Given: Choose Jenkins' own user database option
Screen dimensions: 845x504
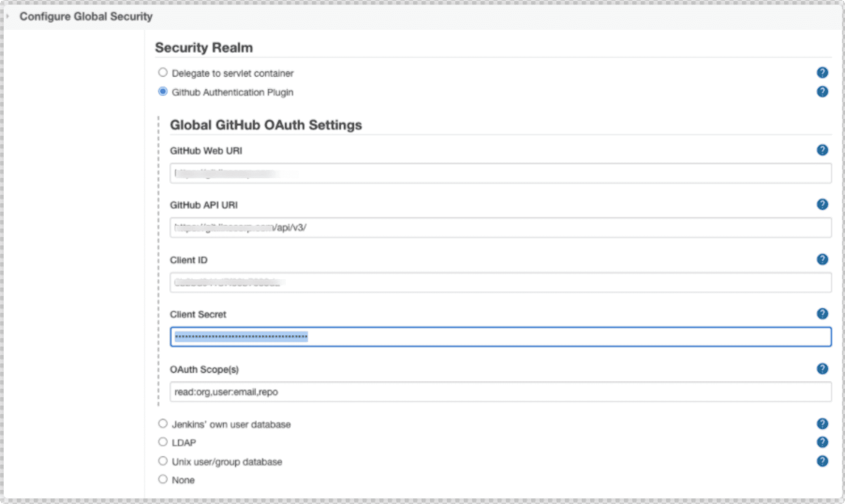Looking at the screenshot, I should click(163, 424).
